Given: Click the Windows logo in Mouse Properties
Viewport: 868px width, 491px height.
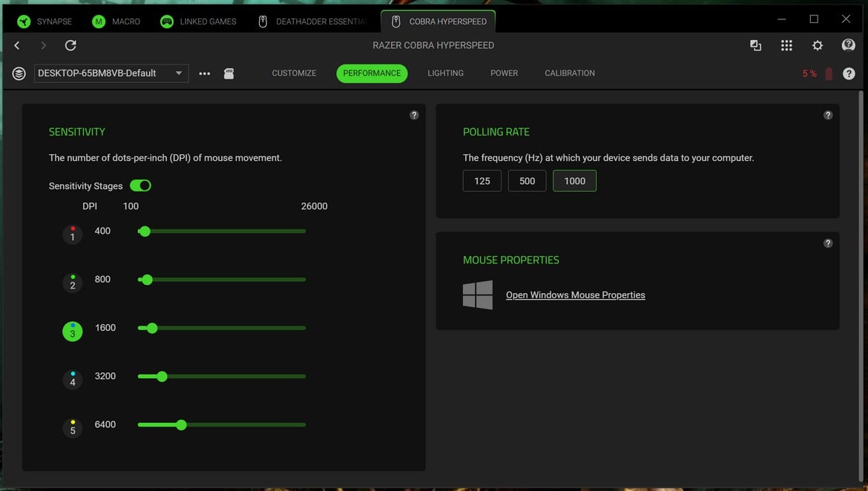Looking at the screenshot, I should [x=478, y=295].
